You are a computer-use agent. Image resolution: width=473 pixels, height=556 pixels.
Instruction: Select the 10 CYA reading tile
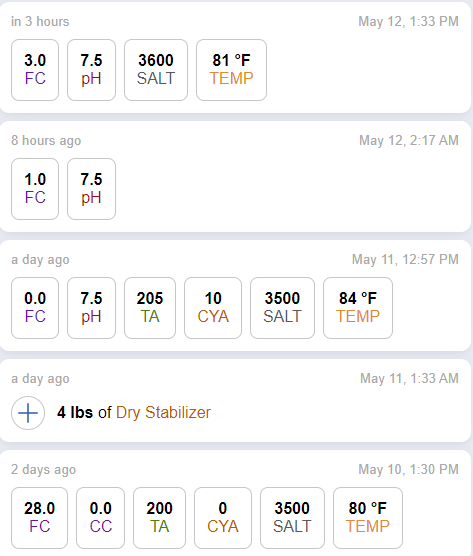[213, 308]
